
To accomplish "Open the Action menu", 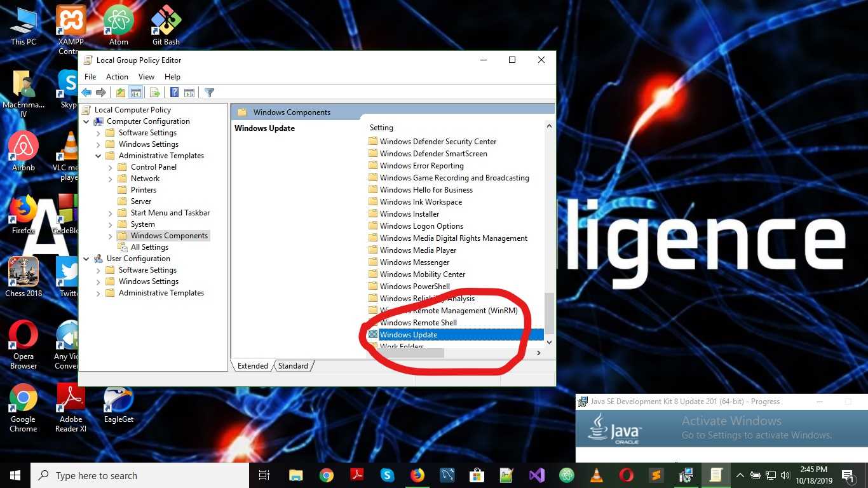I will point(117,76).
